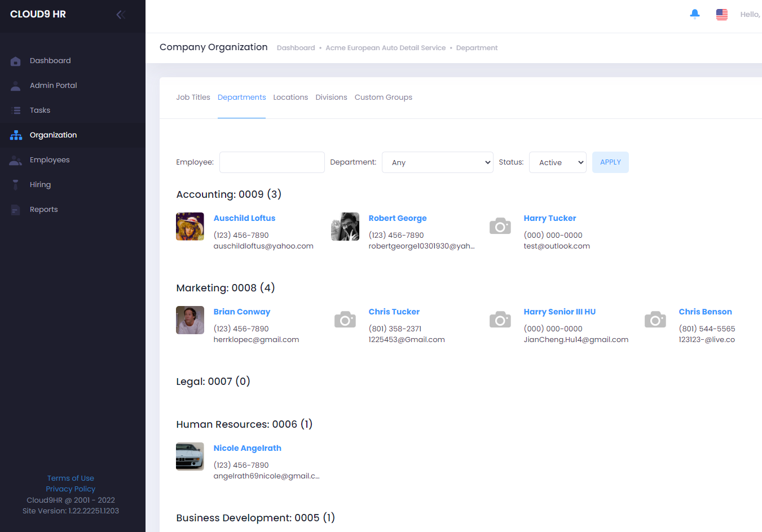This screenshot has width=762, height=532.
Task: Click Brian Conway's profile photo
Action: (190, 320)
